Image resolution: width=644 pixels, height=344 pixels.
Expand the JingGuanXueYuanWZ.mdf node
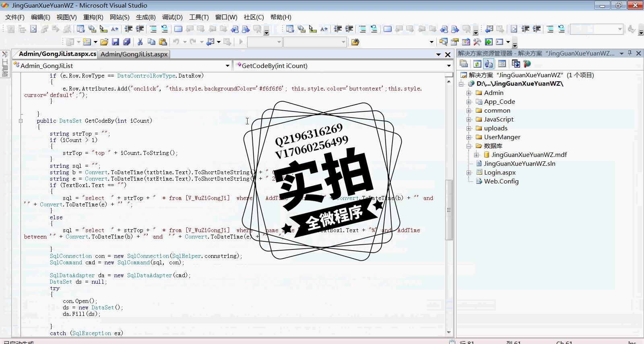click(x=477, y=155)
